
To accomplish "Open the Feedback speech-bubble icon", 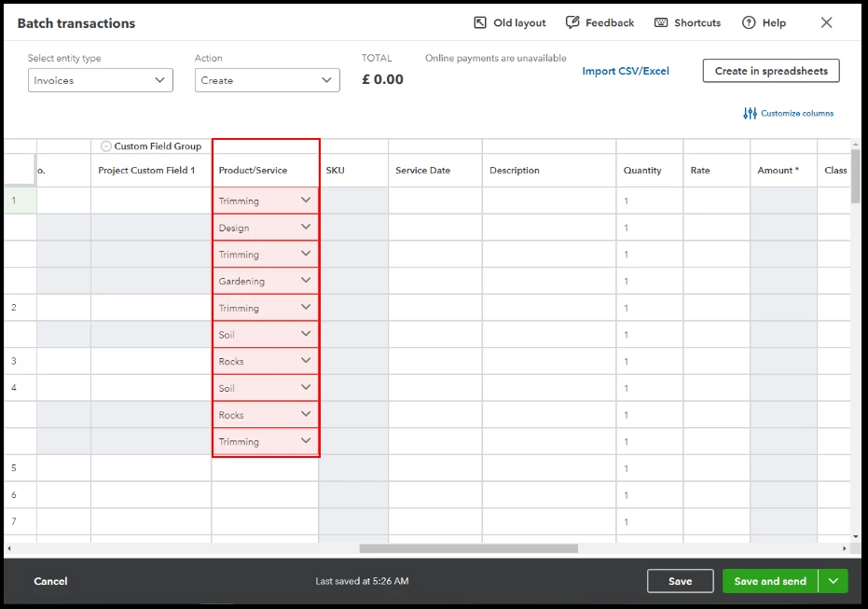I will pyautogui.click(x=572, y=22).
